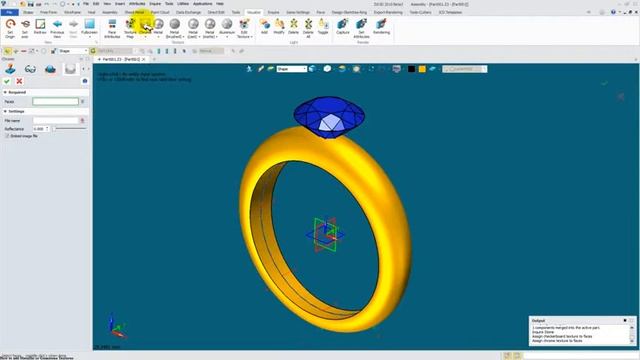Click the Capture render icon

click(343, 24)
